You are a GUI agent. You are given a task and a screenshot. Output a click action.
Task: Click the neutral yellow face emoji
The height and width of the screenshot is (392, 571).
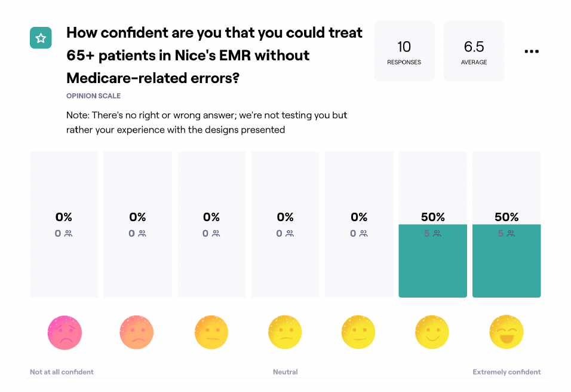285,332
